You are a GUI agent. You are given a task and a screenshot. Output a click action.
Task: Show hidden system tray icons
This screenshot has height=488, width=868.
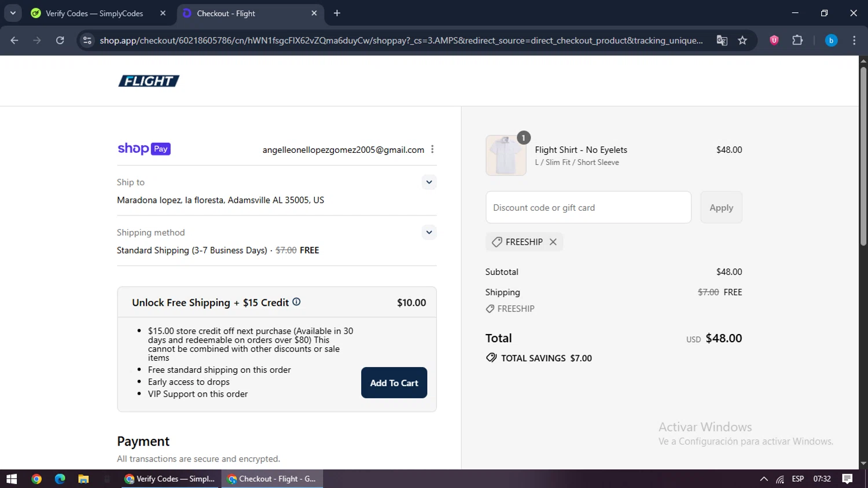(764, 479)
